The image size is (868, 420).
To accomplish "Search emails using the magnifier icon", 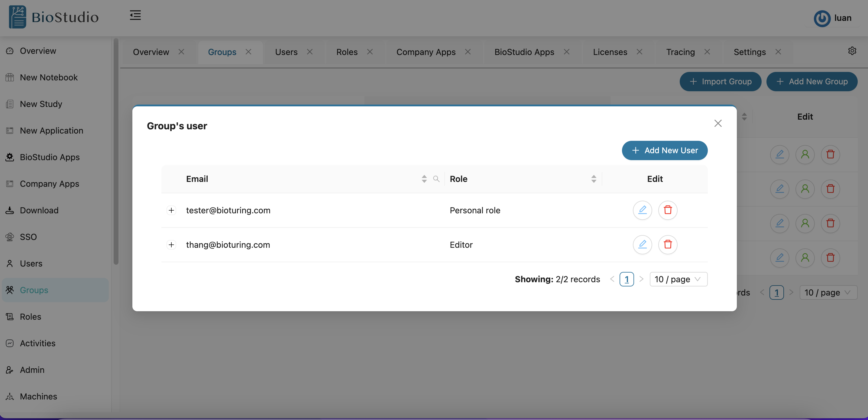I will [x=436, y=179].
